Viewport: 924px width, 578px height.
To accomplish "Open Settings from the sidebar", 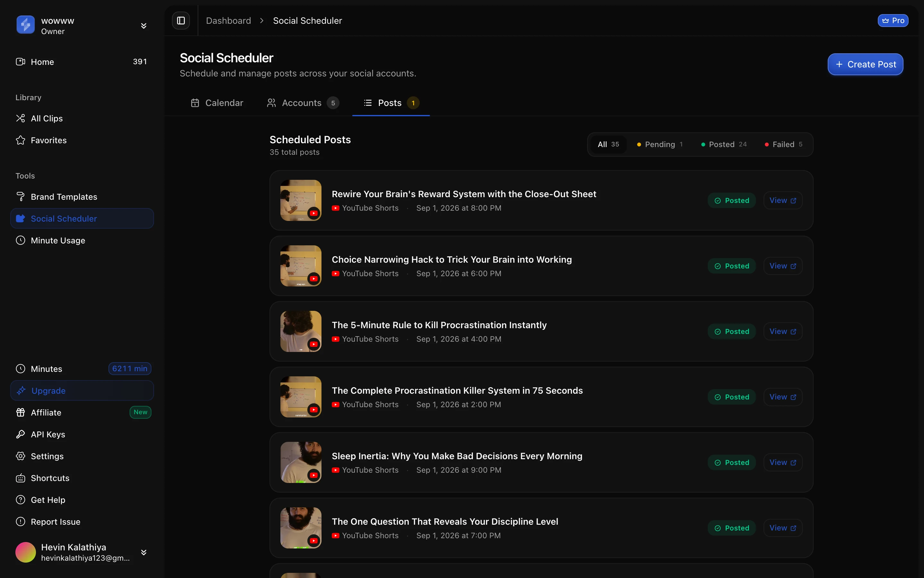I will click(82, 456).
